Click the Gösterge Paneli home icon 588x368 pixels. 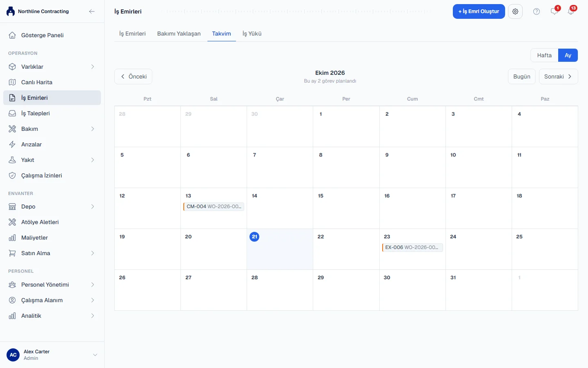12,35
